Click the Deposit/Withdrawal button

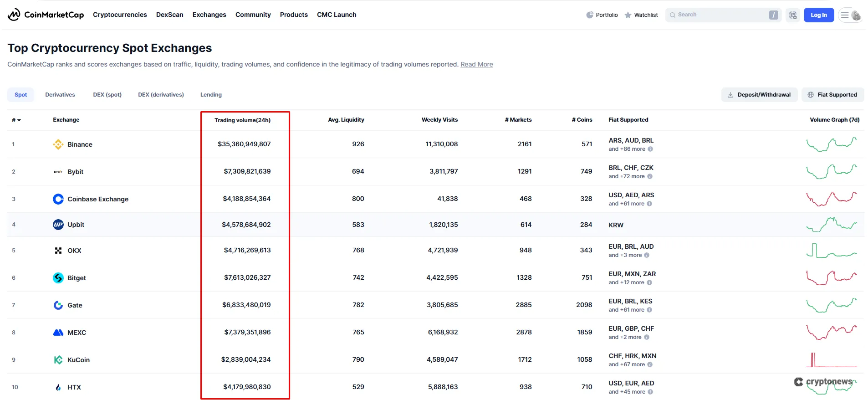click(759, 95)
